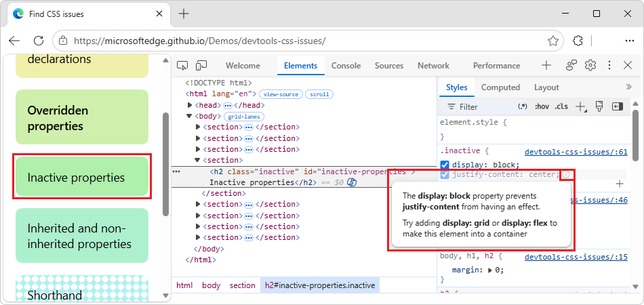Select the Styles sidebar tab
Viewport: 644px width, 305px height.
coord(457,87)
